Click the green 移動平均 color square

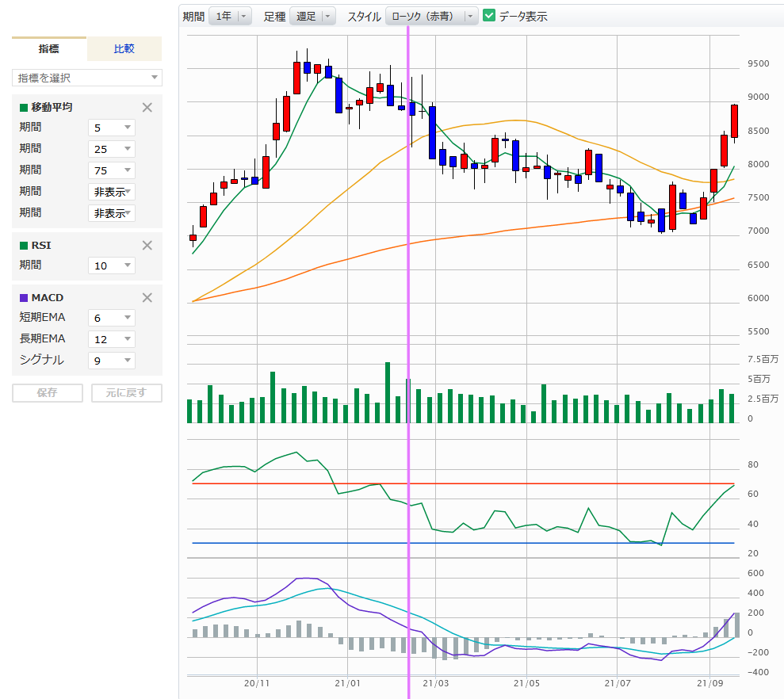coord(24,108)
